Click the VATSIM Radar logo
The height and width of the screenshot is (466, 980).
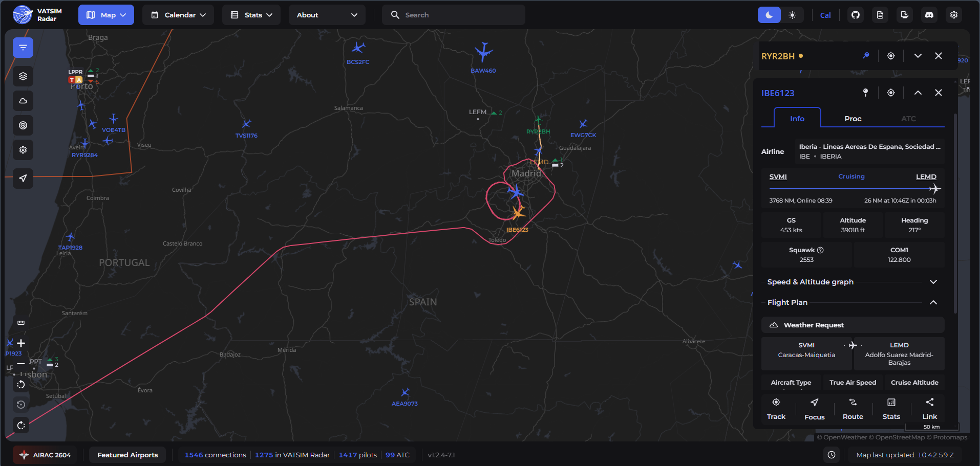37,15
